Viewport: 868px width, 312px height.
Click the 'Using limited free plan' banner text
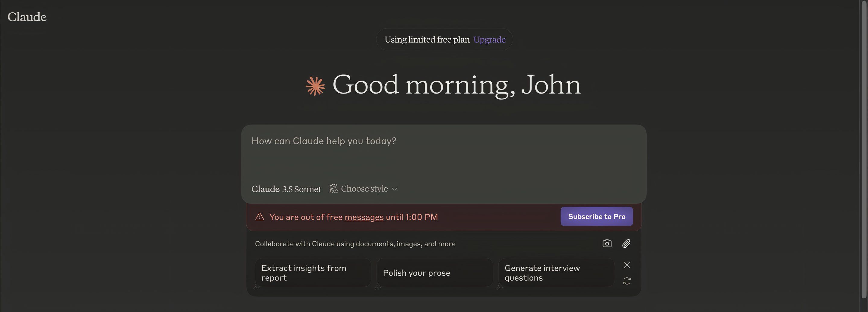[427, 40]
